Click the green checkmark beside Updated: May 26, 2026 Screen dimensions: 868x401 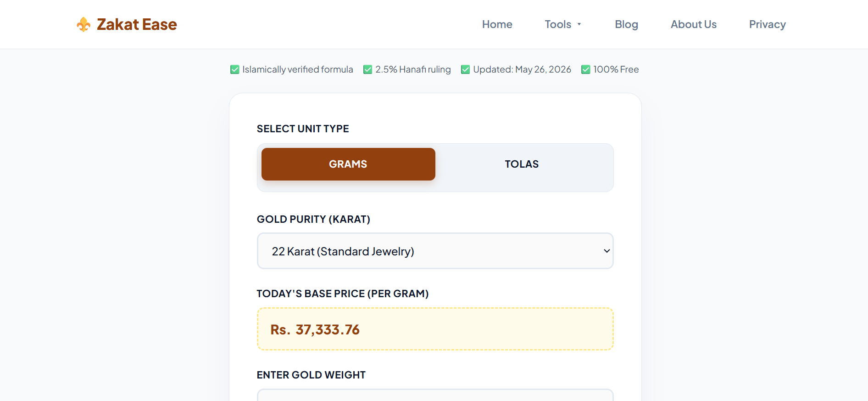point(466,69)
